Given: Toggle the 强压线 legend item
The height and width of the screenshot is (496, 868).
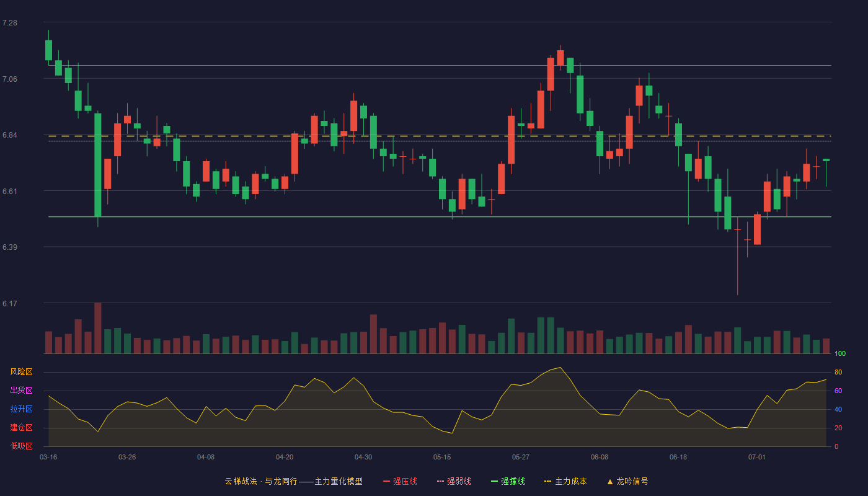Looking at the screenshot, I should 400,481.
